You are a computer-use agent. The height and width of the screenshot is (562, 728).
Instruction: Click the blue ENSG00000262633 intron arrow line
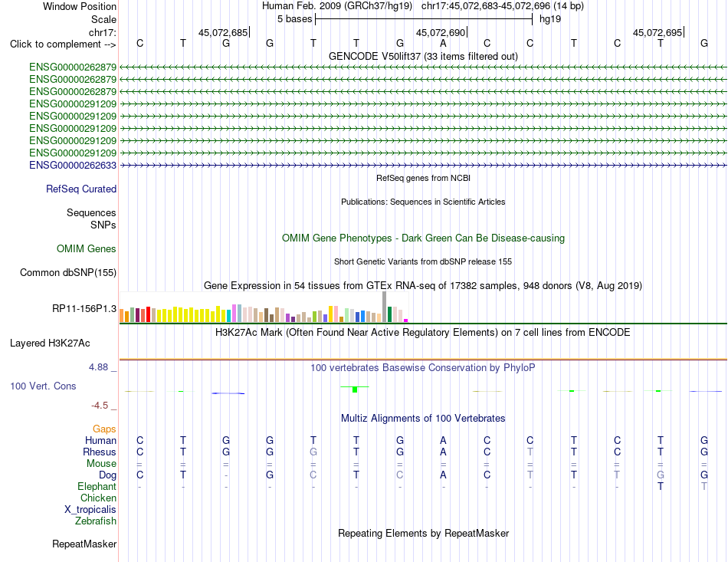tap(423, 165)
